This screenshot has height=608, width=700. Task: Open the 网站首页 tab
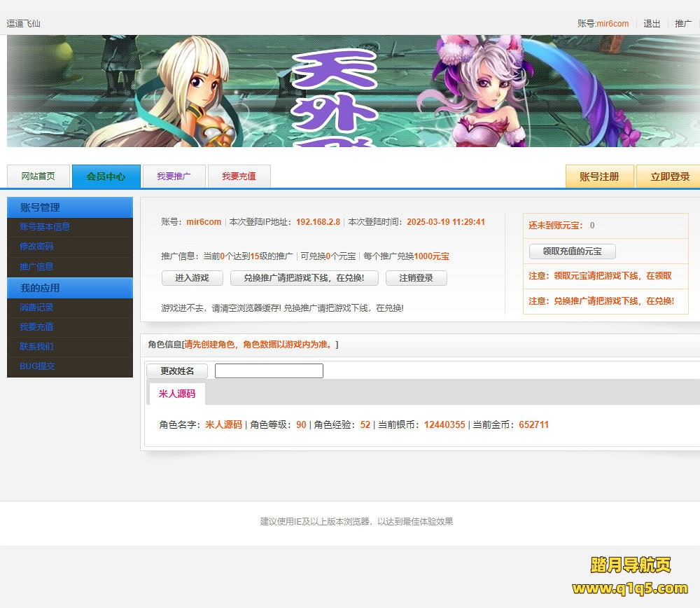tap(38, 177)
